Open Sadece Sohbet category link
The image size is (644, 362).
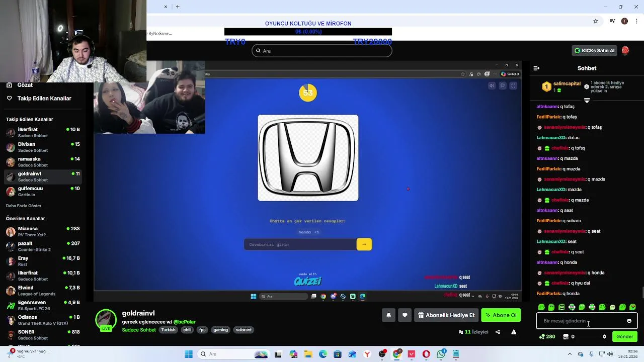139,330
